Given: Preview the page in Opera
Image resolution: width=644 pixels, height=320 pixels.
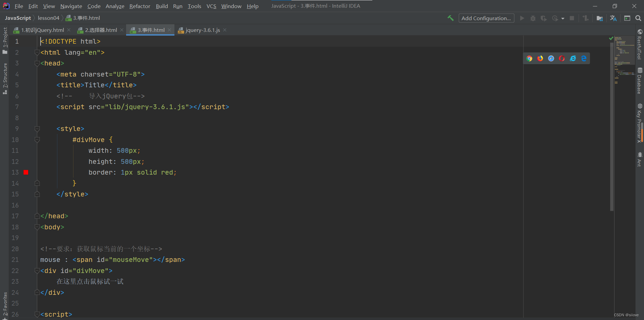Looking at the screenshot, I should pos(562,58).
